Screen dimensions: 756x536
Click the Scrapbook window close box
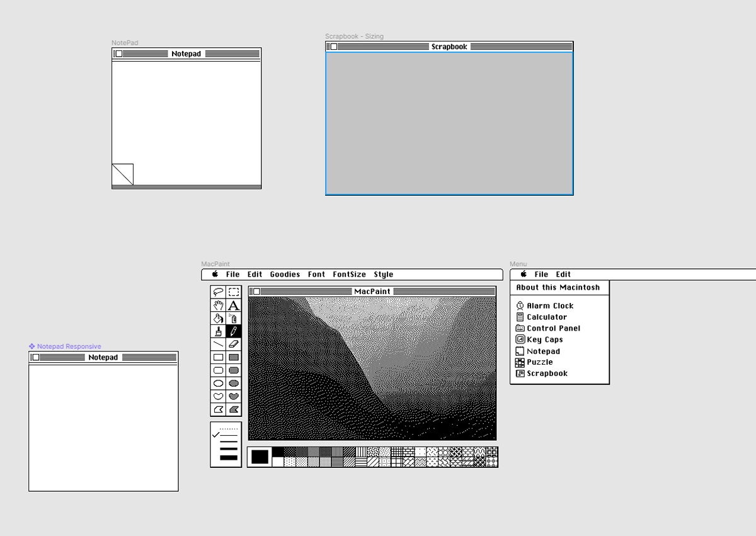[x=334, y=47]
